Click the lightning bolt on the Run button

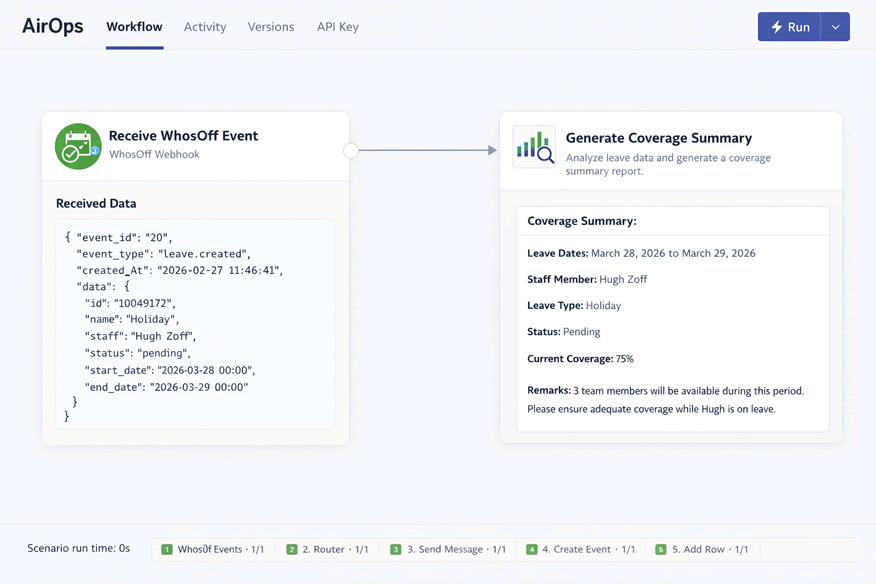(778, 27)
